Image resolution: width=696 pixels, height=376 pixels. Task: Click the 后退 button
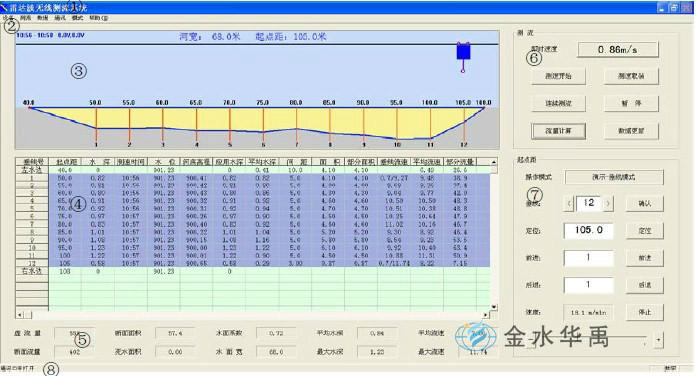645,285
